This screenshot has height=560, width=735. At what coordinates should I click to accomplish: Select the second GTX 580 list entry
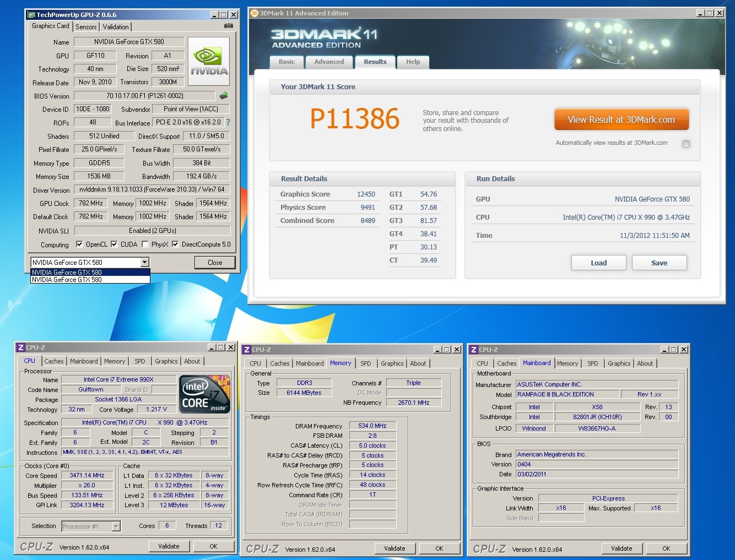pyautogui.click(x=90, y=280)
